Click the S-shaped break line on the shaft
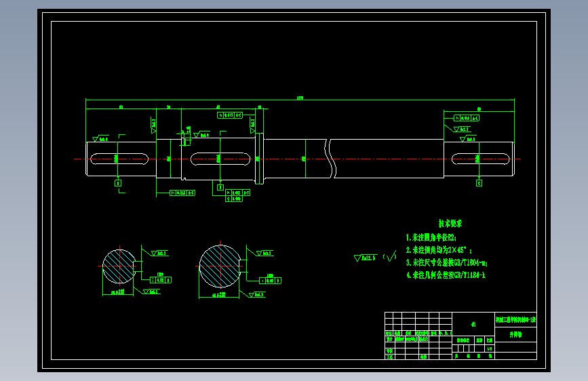The image size is (588, 381). click(x=330, y=158)
